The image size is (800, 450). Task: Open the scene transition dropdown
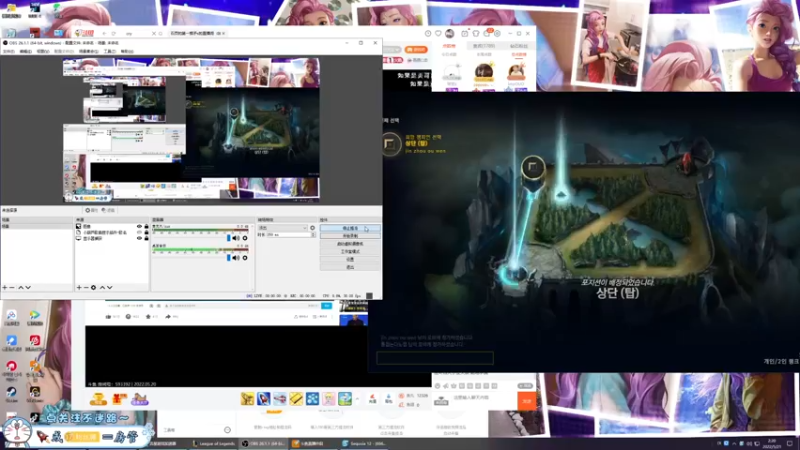click(x=283, y=228)
